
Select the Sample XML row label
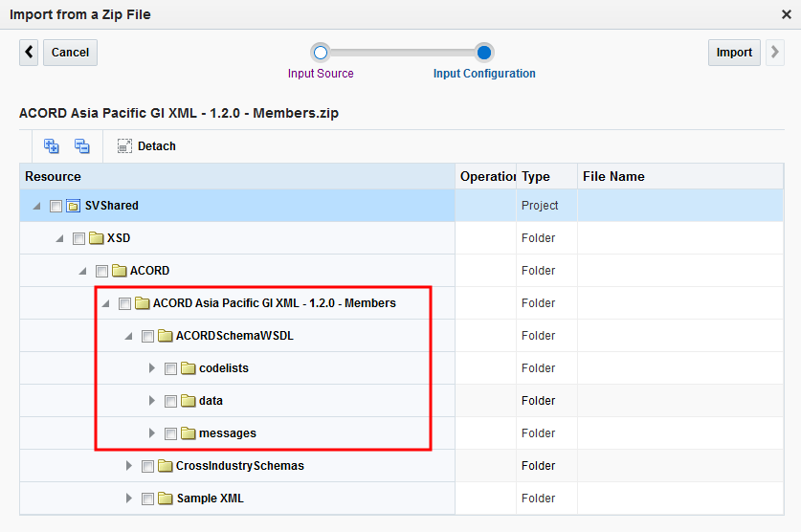[210, 499]
